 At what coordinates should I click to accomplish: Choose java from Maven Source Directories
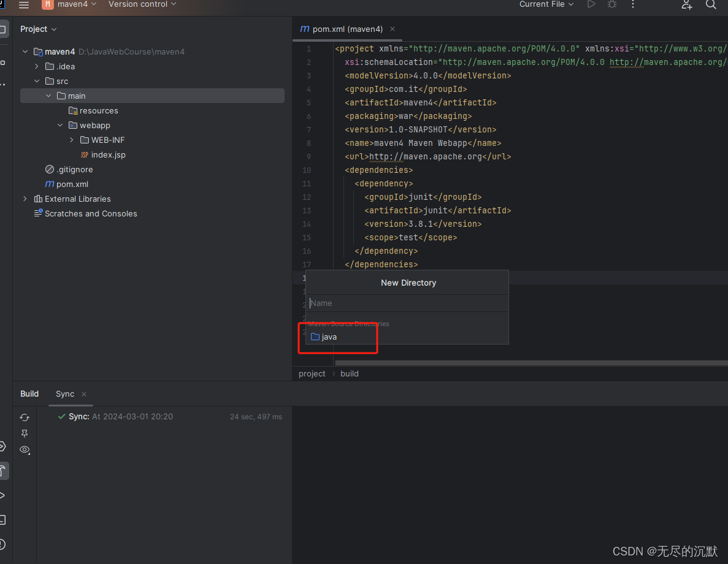tap(407, 337)
